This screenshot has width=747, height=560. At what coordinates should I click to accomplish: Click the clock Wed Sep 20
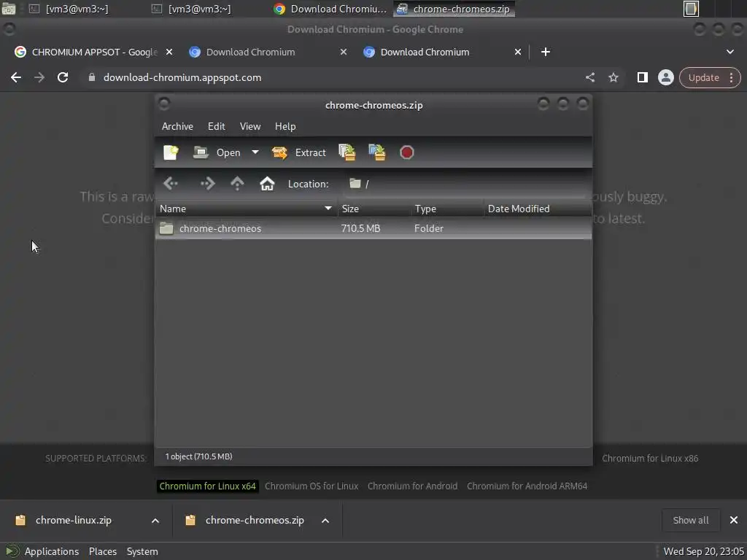(704, 551)
